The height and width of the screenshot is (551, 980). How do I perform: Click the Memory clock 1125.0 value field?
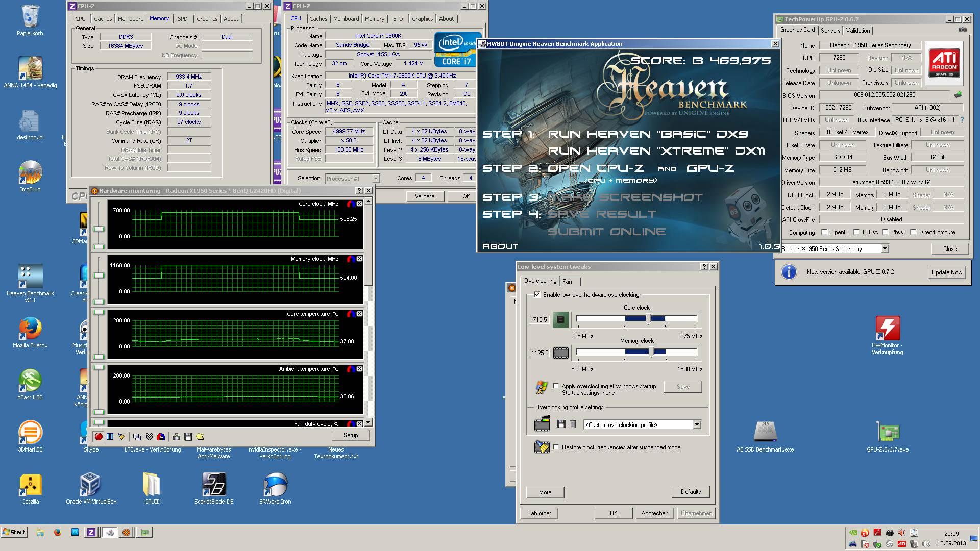pos(540,353)
